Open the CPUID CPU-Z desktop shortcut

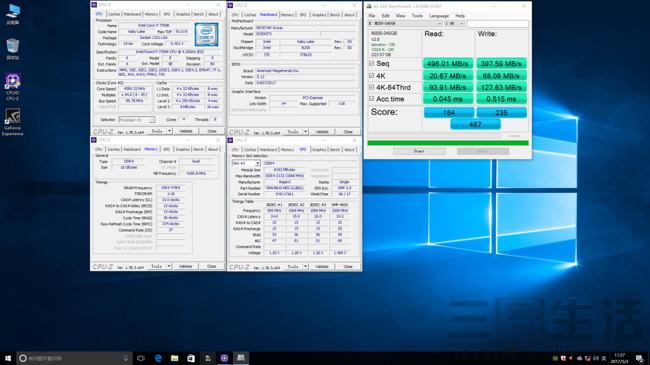[12, 87]
